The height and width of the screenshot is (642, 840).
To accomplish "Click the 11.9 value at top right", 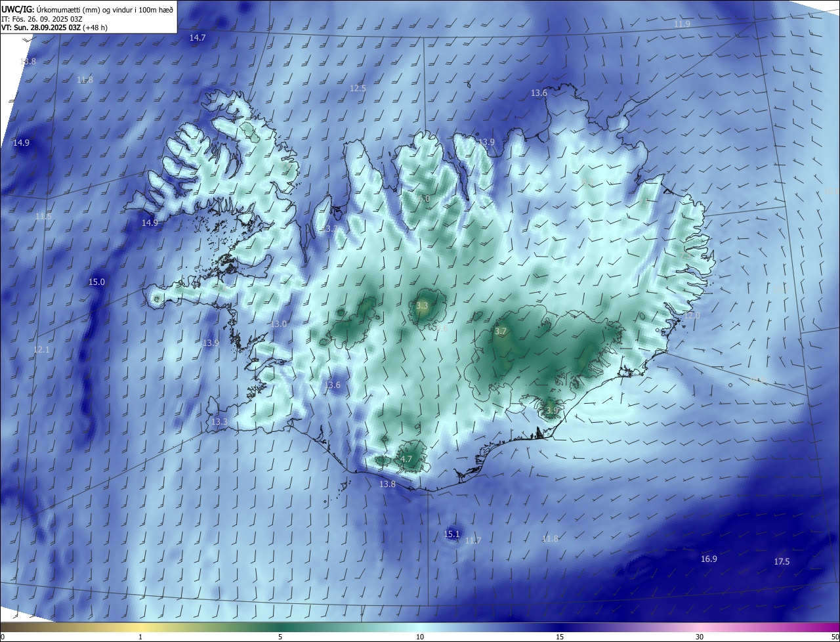I will (x=682, y=24).
